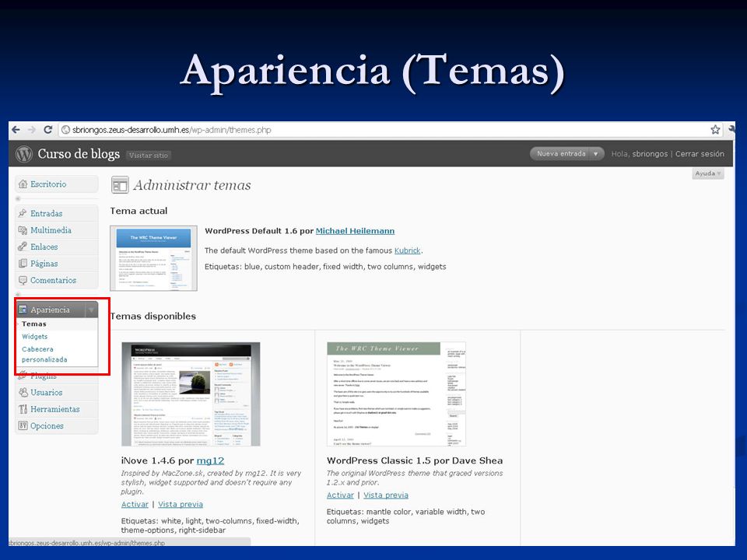Go forward using the browser forward arrow
Viewport: 747px width, 560px height.
pyautogui.click(x=32, y=130)
